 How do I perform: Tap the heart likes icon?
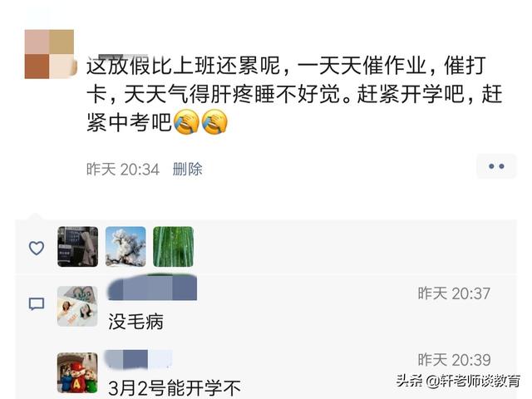coord(37,248)
